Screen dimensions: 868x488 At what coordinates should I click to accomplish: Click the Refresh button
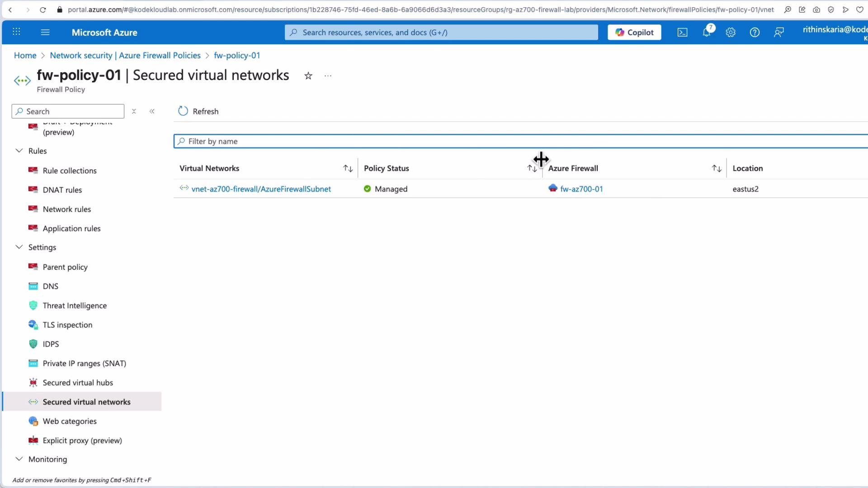click(198, 111)
